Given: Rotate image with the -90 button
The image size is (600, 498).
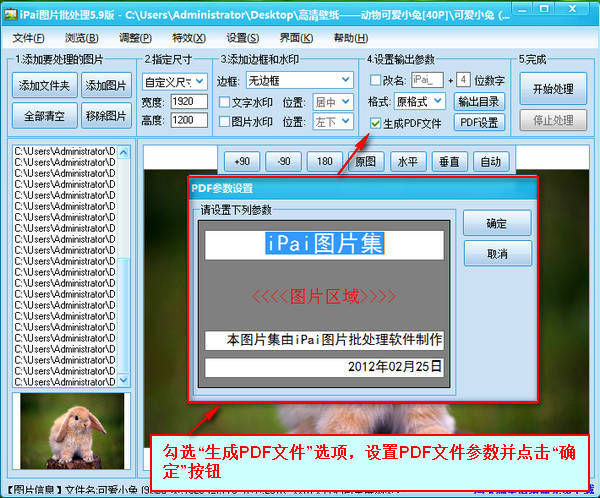Looking at the screenshot, I should coord(284,162).
